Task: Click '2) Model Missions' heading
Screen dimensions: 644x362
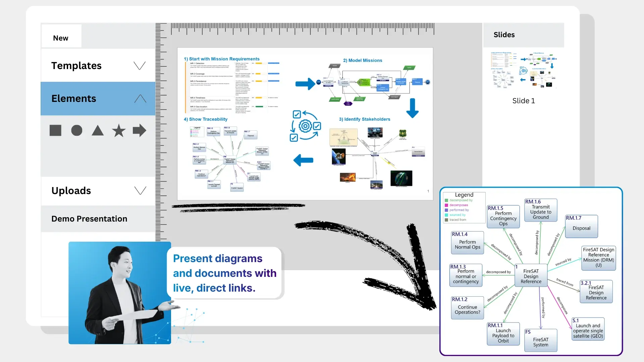Action: coord(363,60)
